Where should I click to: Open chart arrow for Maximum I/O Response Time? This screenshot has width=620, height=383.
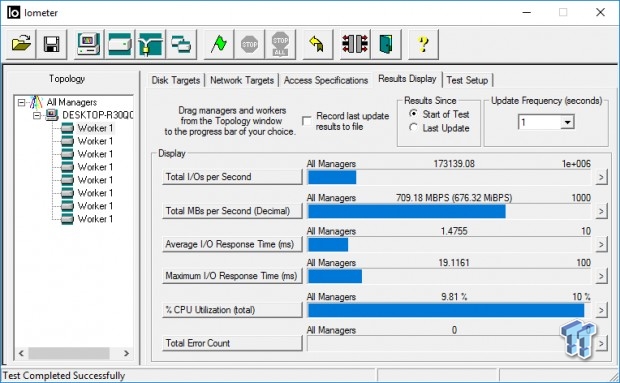tap(601, 276)
